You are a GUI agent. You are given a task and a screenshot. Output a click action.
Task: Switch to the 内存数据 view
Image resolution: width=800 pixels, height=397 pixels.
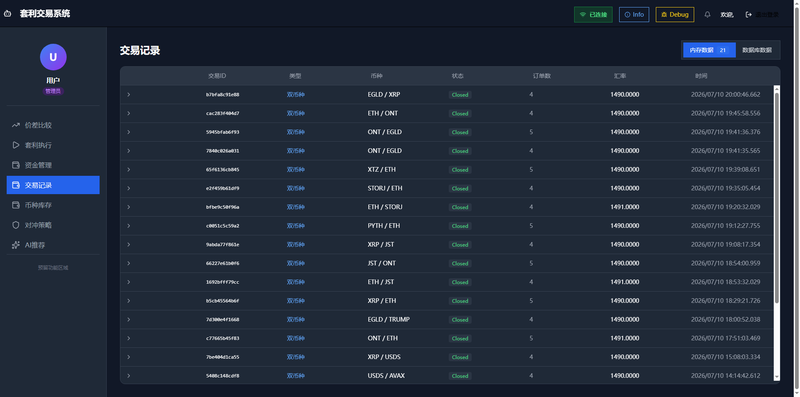click(x=709, y=50)
